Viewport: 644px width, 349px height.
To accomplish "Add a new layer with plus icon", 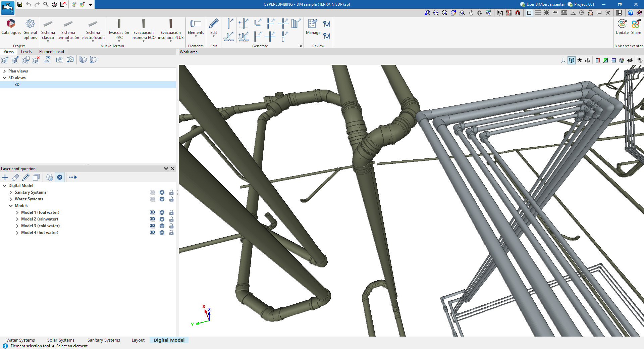I will pyautogui.click(x=5, y=177).
